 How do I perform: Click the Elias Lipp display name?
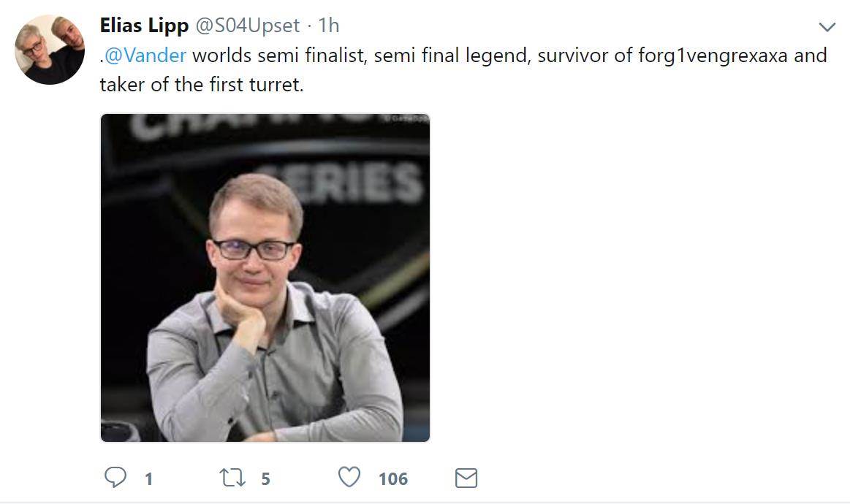coord(143,25)
